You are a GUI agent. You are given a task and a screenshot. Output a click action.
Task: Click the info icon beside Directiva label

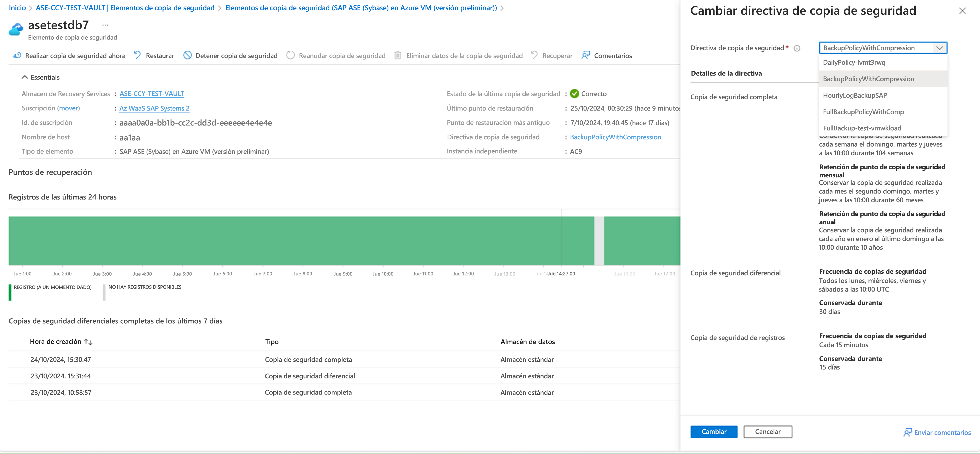797,48
